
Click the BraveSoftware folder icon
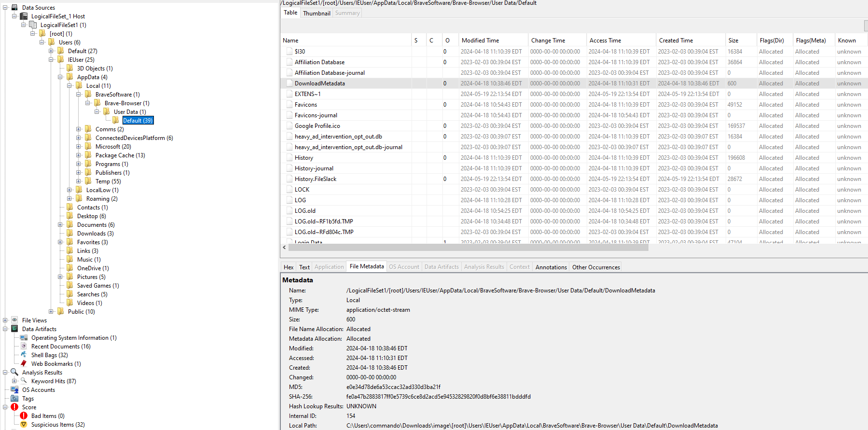[x=88, y=94]
